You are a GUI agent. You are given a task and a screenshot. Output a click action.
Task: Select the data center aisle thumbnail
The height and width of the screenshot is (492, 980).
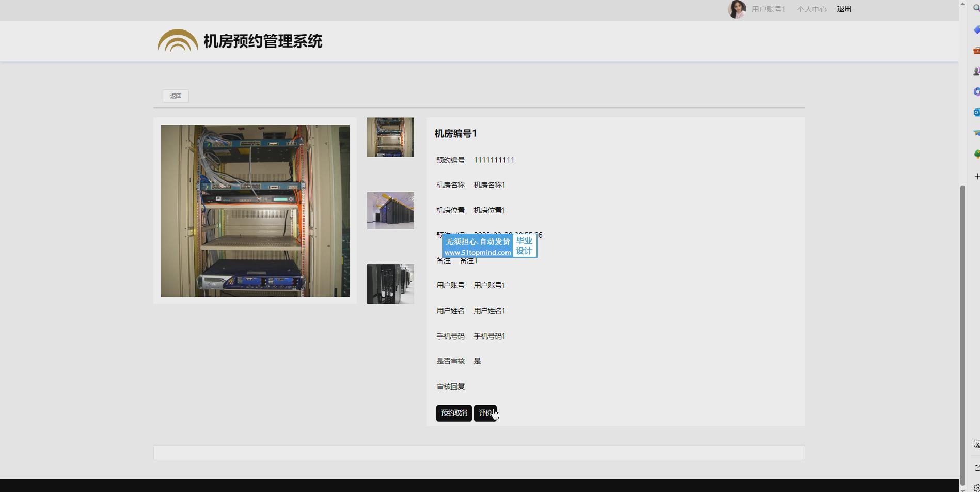[x=390, y=211]
